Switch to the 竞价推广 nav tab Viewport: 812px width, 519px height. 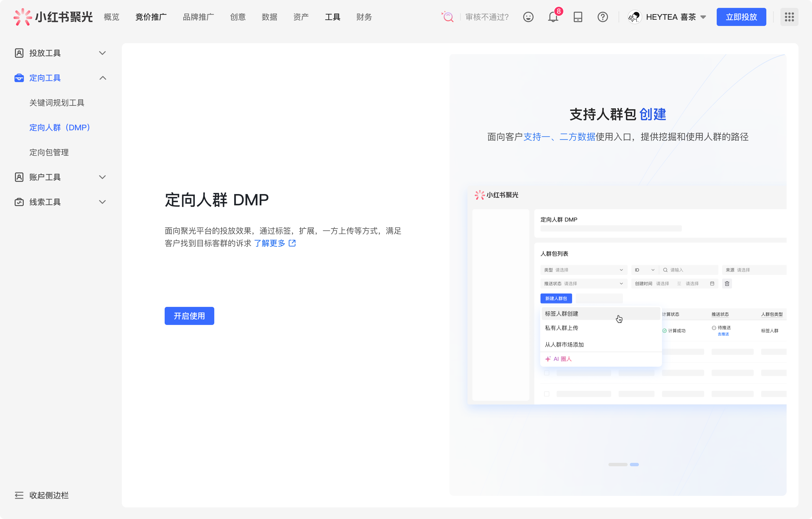tap(151, 17)
